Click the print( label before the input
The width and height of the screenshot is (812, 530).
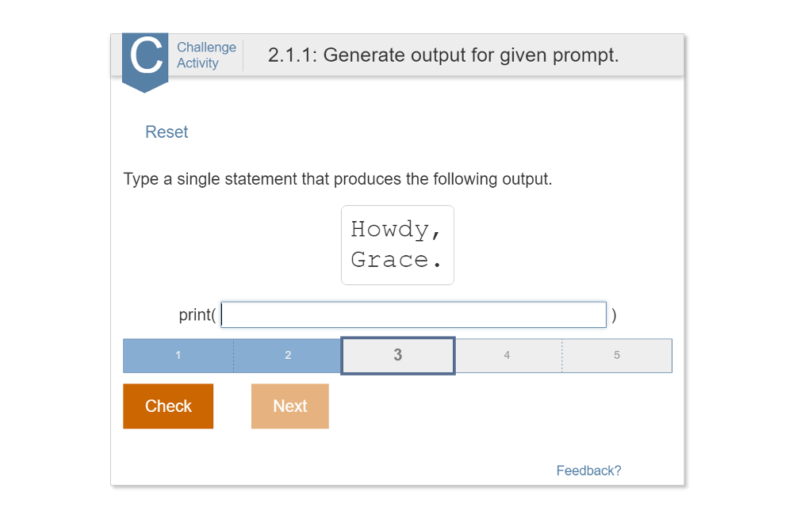pyautogui.click(x=195, y=315)
